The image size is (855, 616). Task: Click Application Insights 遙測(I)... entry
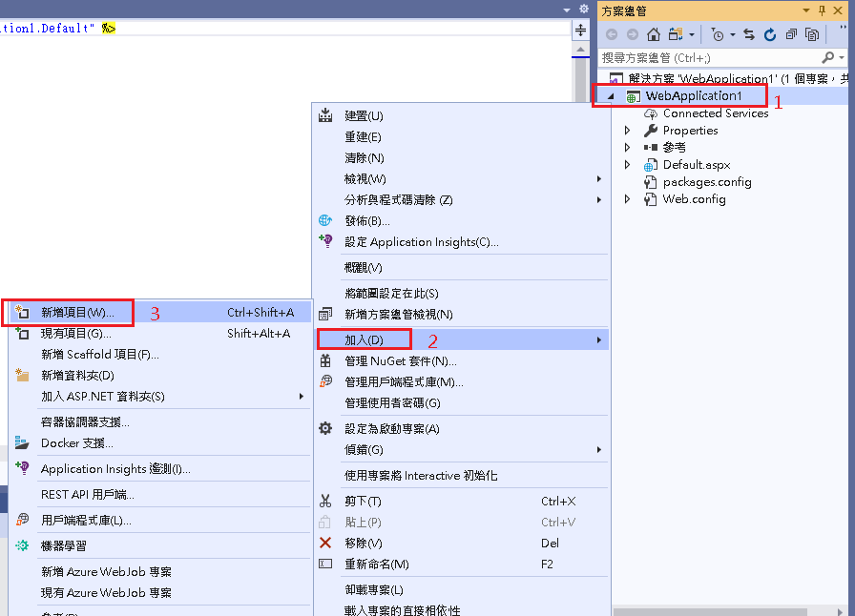pyautogui.click(x=160, y=469)
